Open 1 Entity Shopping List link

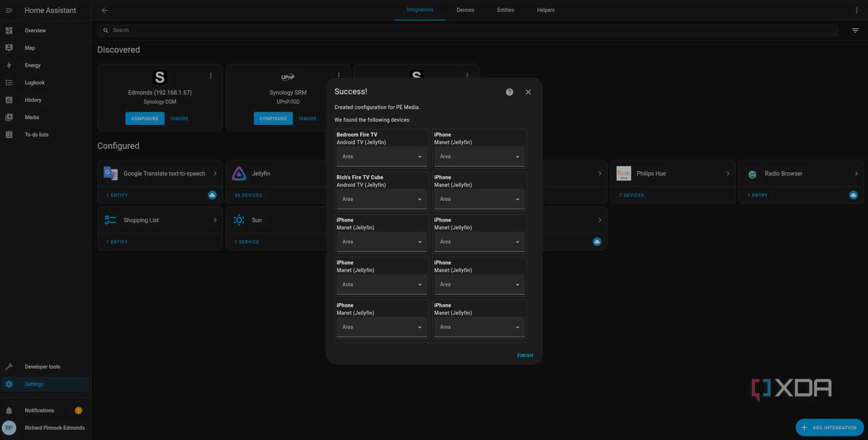(x=117, y=242)
